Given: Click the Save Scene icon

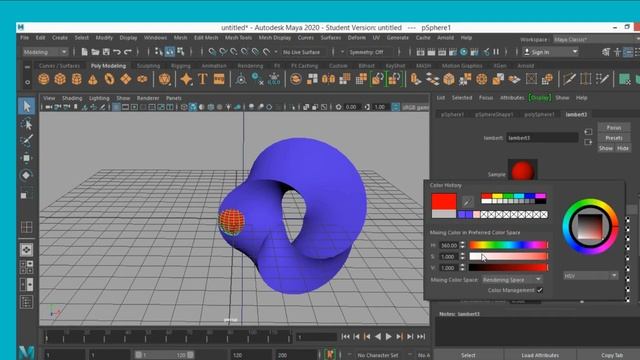Looking at the screenshot, I should pyautogui.click(x=106, y=52).
